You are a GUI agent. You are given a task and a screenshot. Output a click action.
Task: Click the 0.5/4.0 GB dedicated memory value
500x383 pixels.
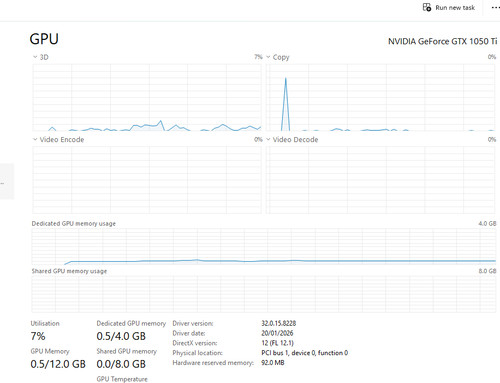121,336
